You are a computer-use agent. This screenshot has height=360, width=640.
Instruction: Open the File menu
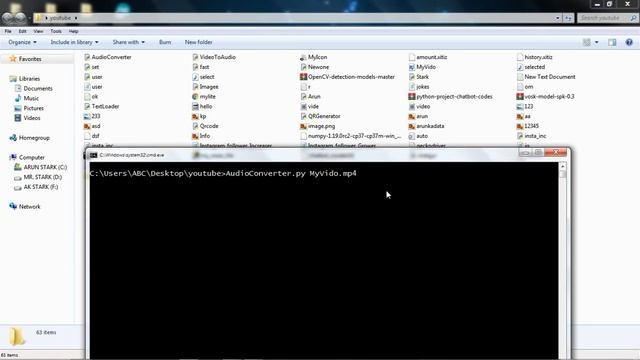pos(8,31)
